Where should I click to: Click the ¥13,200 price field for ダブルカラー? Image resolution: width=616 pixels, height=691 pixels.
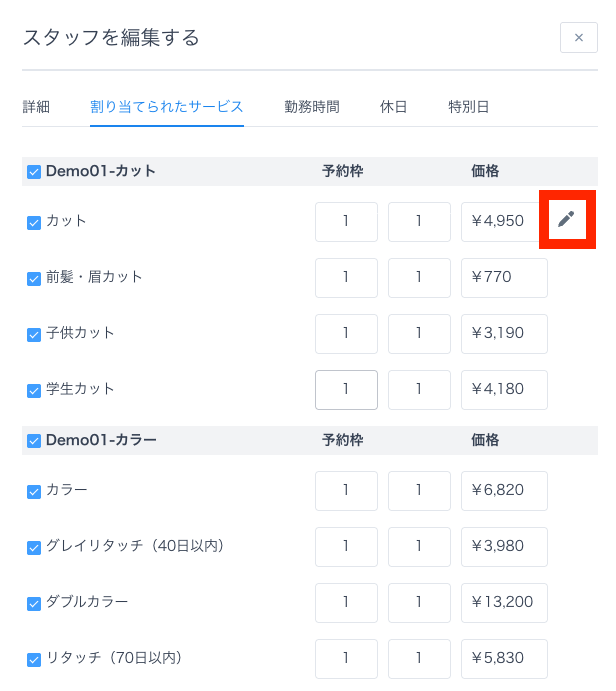[503, 603]
